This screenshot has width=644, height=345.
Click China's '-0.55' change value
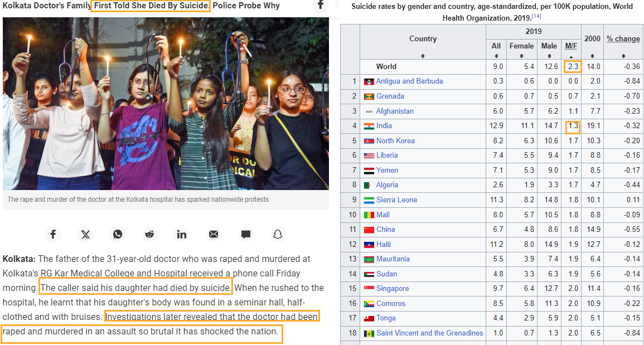pyautogui.click(x=632, y=230)
